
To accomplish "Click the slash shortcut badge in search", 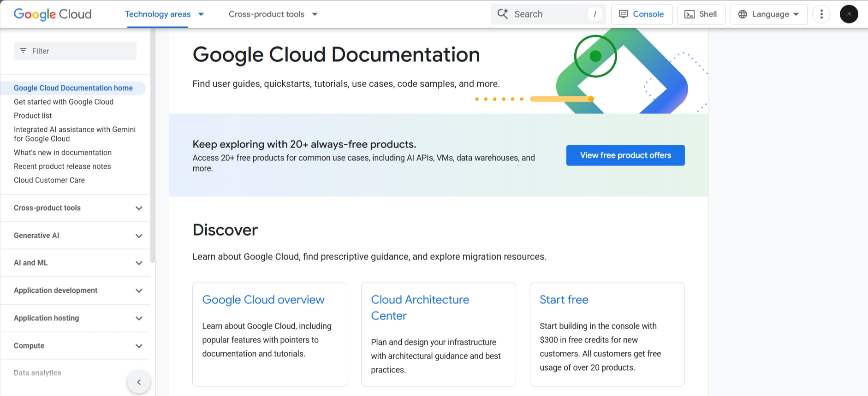I will pos(595,14).
